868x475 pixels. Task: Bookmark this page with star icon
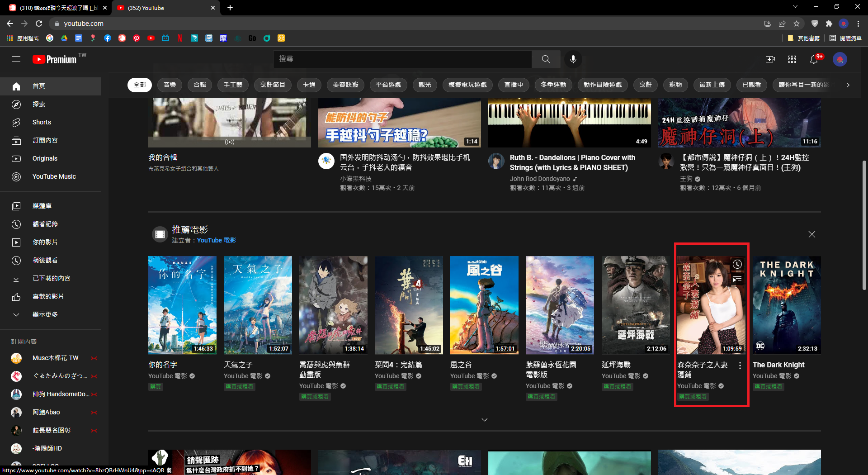coord(797,24)
